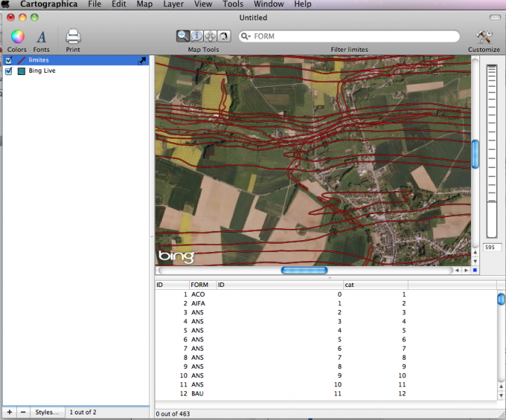Select the zoom magnifier map tool
This screenshot has width=506, height=420.
pyautogui.click(x=183, y=36)
